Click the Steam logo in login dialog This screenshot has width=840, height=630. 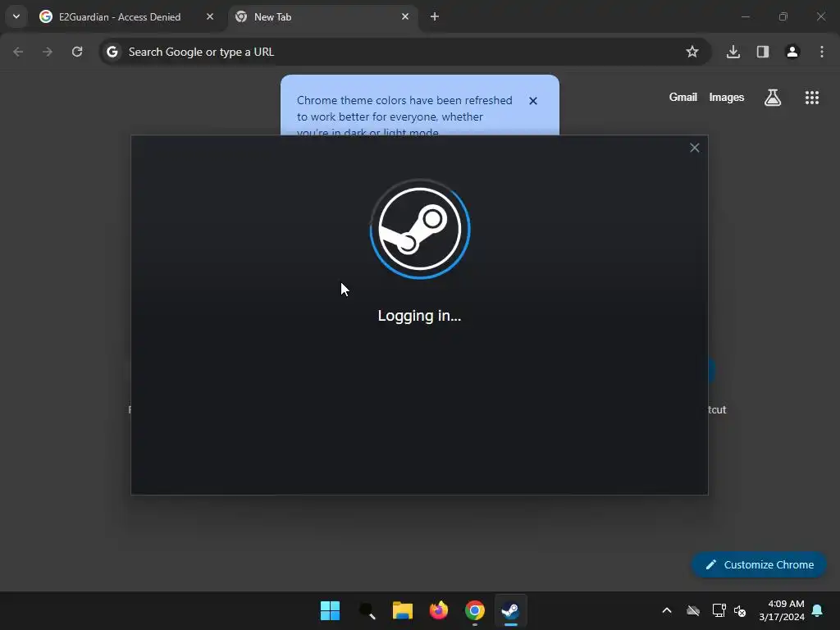420,230
